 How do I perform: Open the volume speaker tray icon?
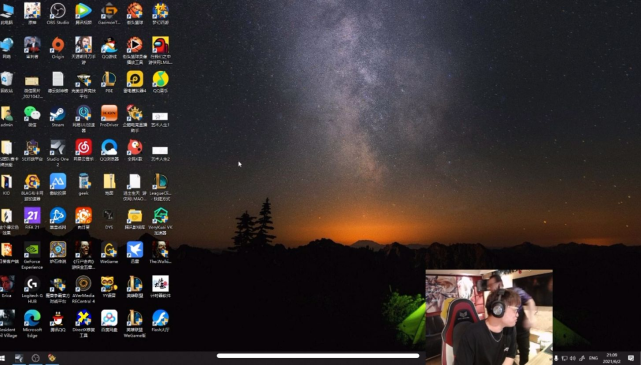573,358
